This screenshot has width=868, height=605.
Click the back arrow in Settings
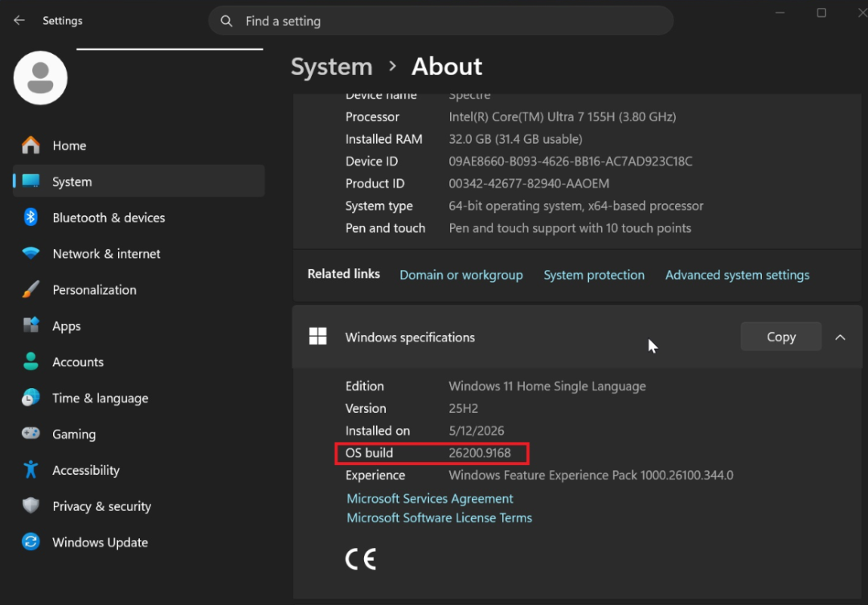point(19,20)
